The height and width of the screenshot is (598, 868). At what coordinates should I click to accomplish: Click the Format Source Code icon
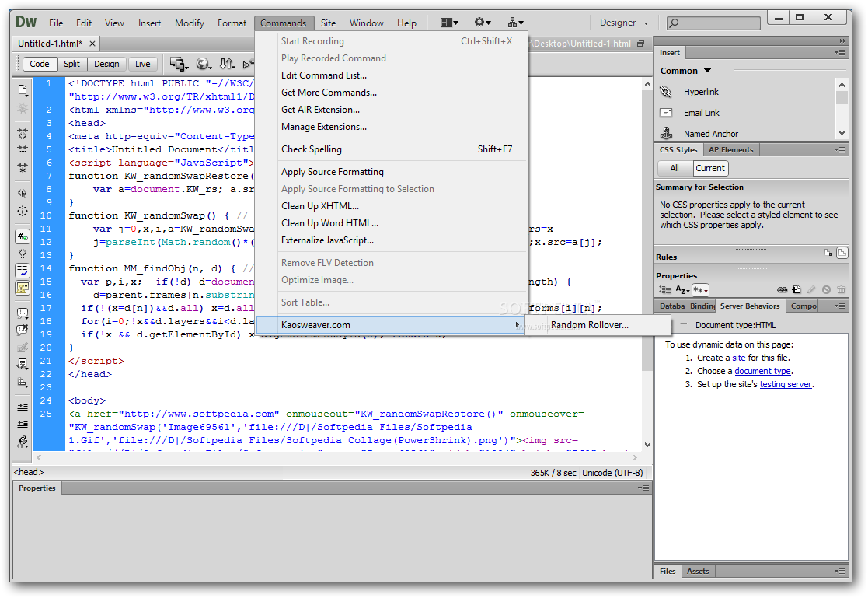click(22, 441)
